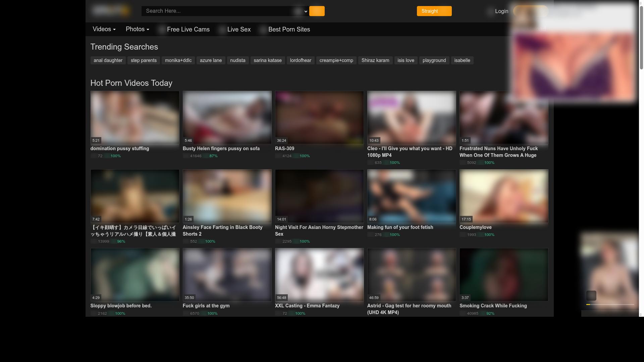This screenshot has width=644, height=362.
Task: Expand the Photos dropdown
Action: 137,29
